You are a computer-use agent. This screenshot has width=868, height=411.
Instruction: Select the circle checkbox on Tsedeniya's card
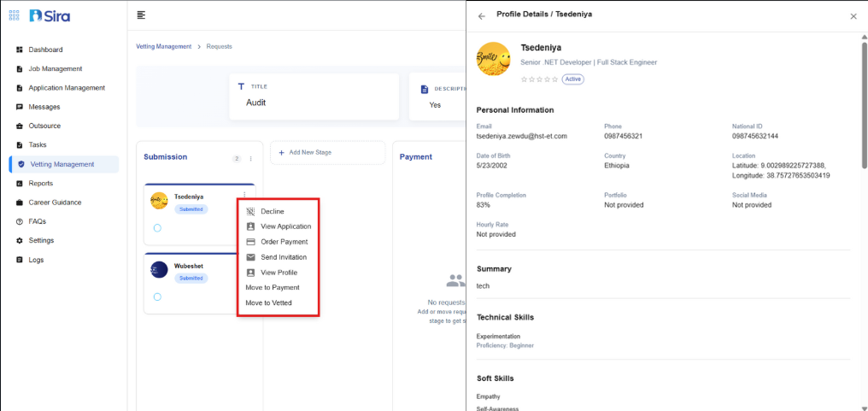point(157,228)
